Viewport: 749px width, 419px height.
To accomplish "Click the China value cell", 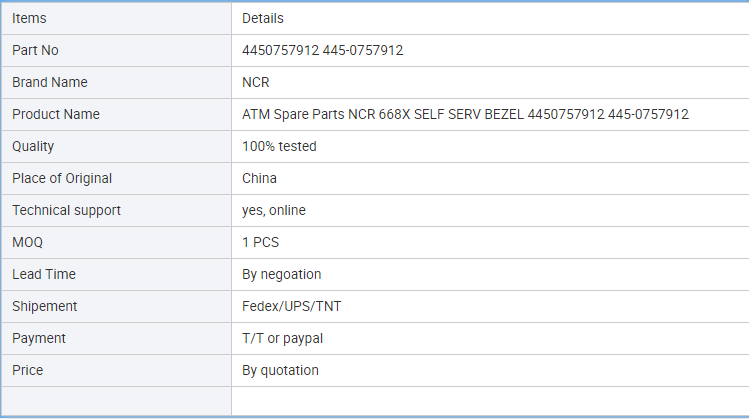I will (491, 178).
